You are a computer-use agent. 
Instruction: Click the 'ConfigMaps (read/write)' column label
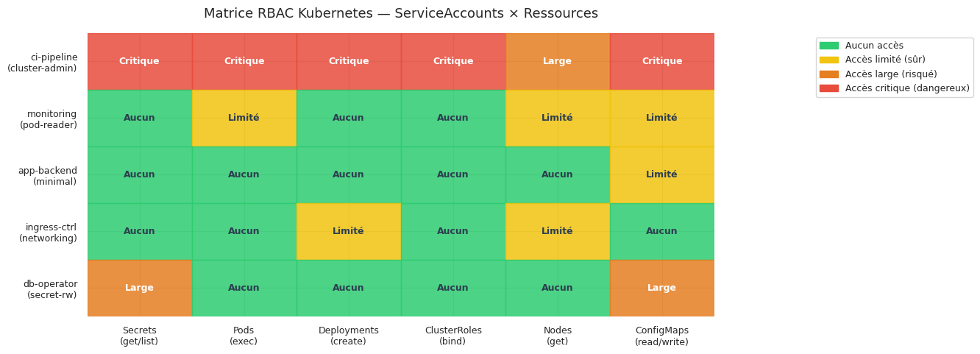click(661, 336)
